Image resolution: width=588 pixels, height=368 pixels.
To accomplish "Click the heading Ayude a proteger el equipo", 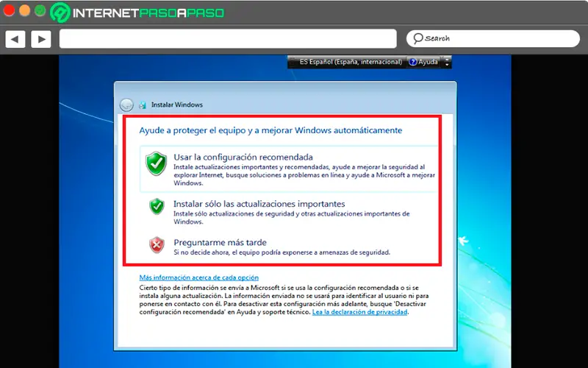I will point(270,130).
